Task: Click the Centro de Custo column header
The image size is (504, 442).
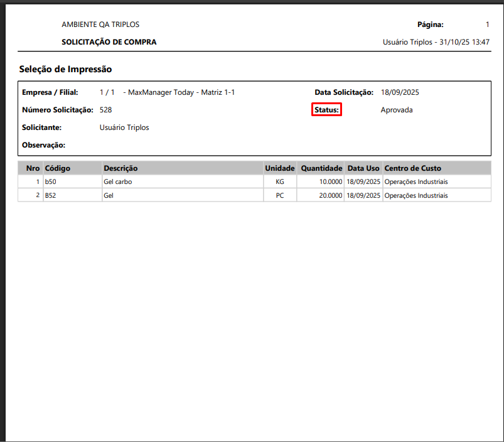Action: point(412,168)
